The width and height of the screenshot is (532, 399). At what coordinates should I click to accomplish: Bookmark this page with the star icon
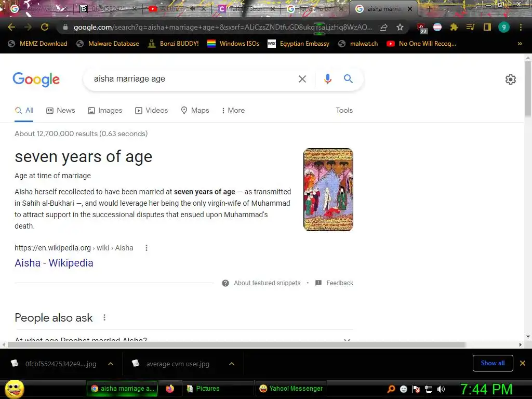point(400,27)
